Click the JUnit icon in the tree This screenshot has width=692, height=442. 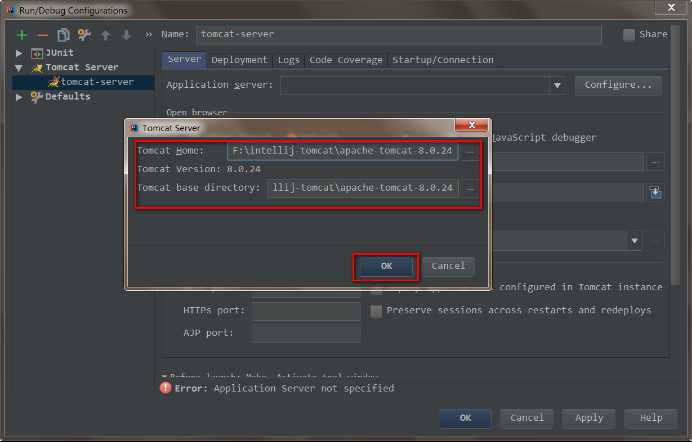tap(37, 53)
